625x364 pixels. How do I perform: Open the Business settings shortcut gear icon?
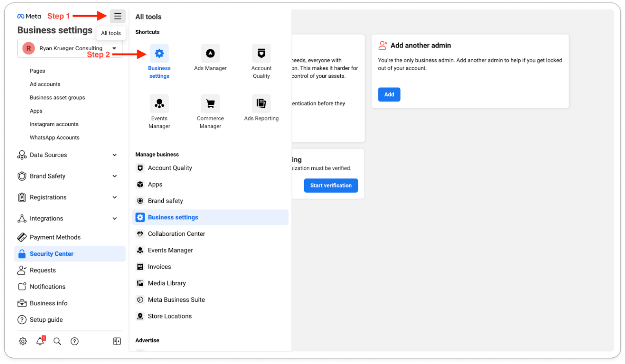(x=159, y=53)
